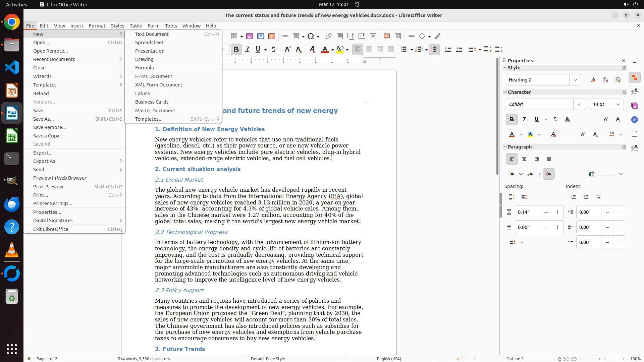Click the Strikethrough icon in the formatting toolbar
The image size is (644, 362).
(x=273, y=50)
